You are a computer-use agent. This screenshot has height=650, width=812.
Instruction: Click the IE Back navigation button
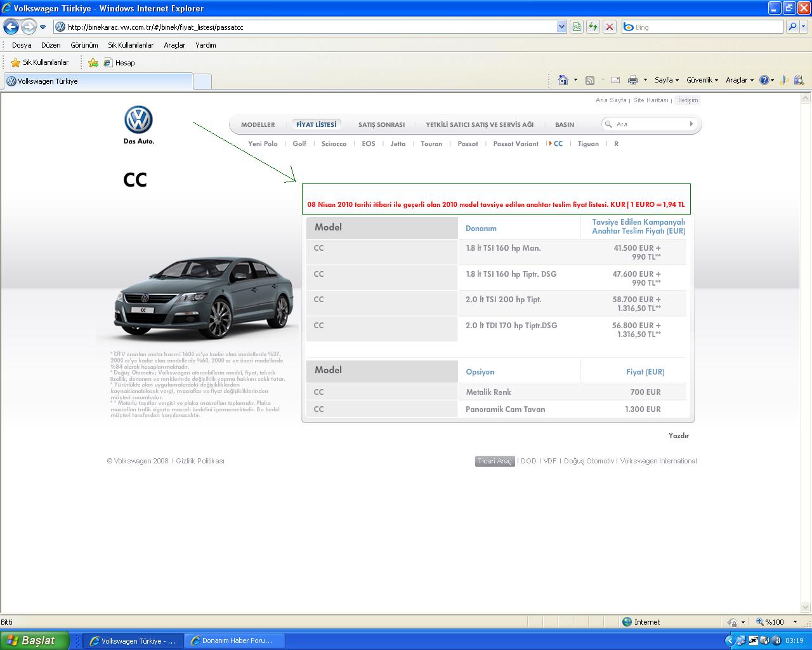tap(11, 27)
